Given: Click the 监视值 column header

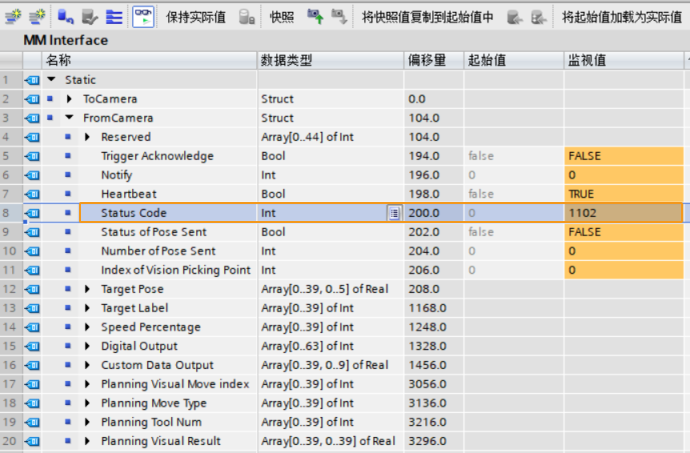Looking at the screenshot, I should point(624,60).
